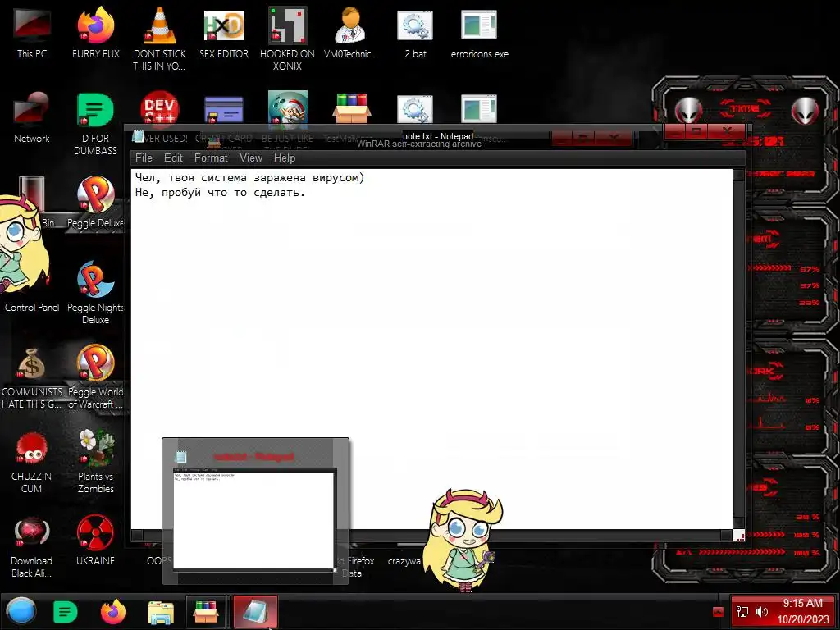Click the standing Star Butterfly character
This screenshot has height=630, width=840.
tap(464, 540)
